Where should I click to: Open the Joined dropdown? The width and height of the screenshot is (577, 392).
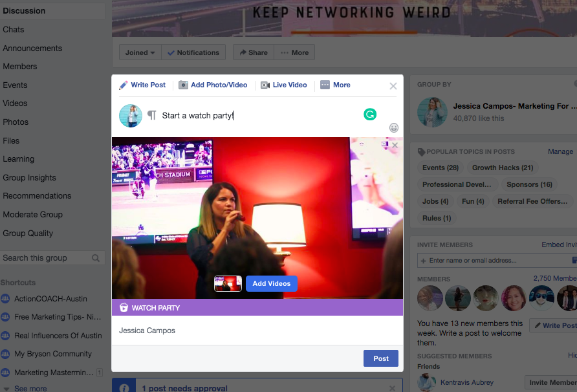click(140, 52)
